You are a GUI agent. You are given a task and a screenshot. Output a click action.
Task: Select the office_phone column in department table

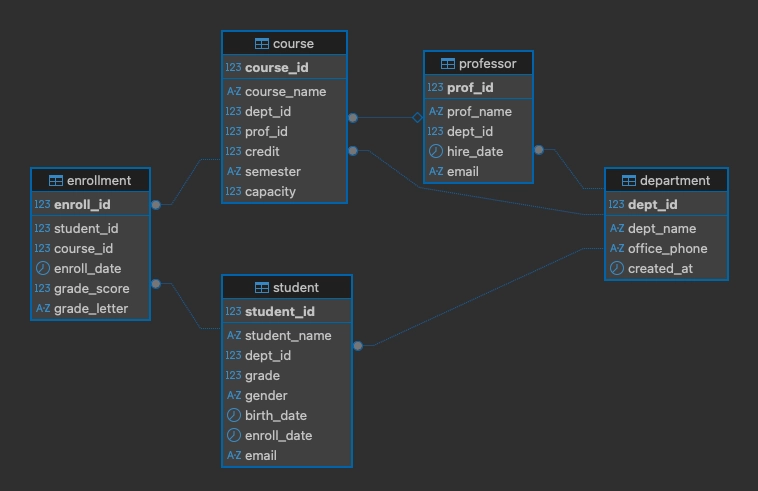point(666,248)
